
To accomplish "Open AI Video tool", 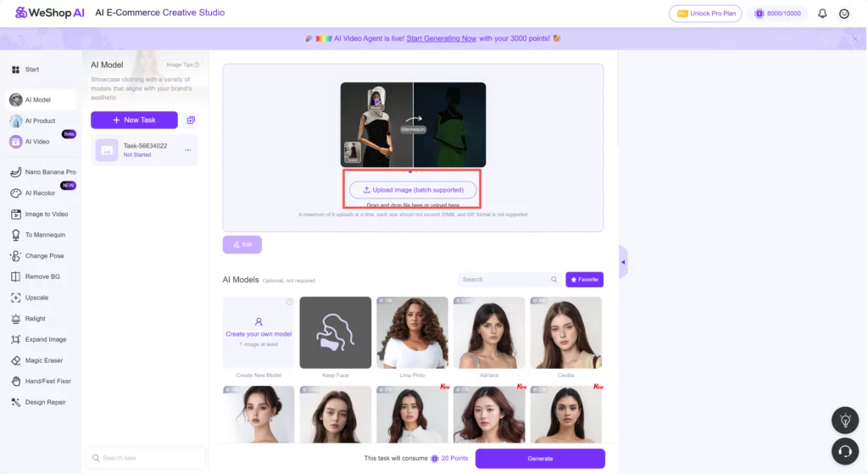I will coord(31,142).
